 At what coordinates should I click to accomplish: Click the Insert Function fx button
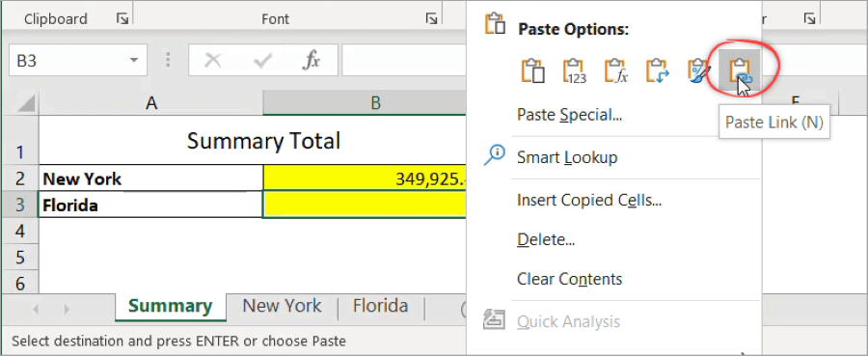(312, 60)
